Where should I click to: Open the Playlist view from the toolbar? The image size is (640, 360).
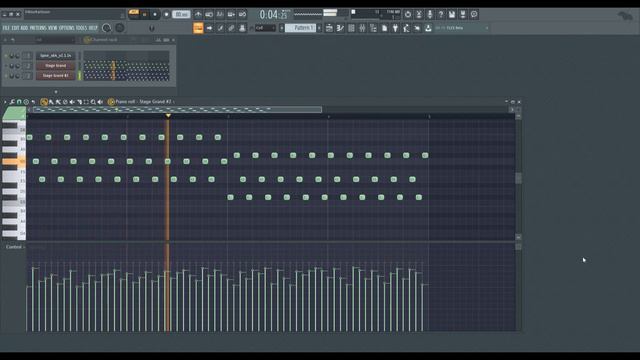[x=329, y=28]
